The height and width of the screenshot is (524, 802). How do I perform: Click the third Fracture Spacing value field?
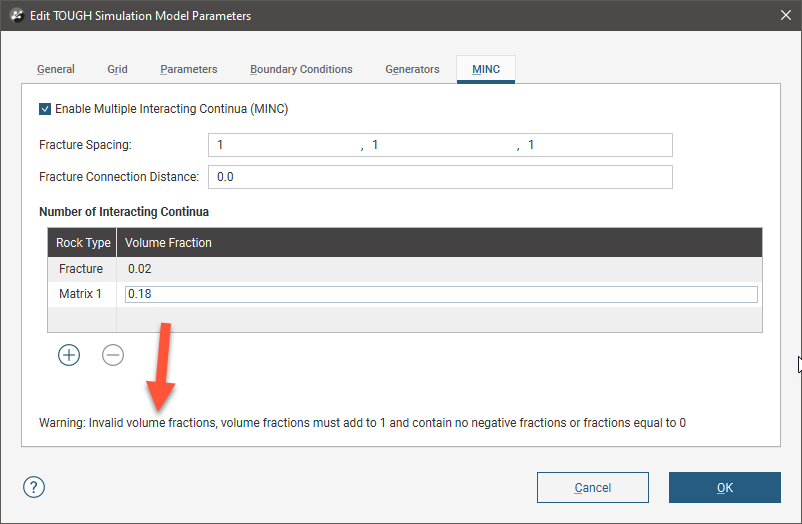[596, 145]
